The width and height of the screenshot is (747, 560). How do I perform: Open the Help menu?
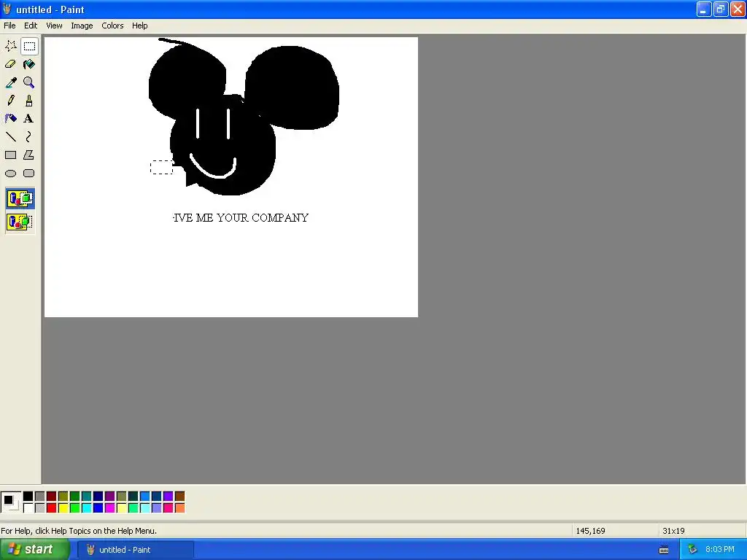coord(139,26)
